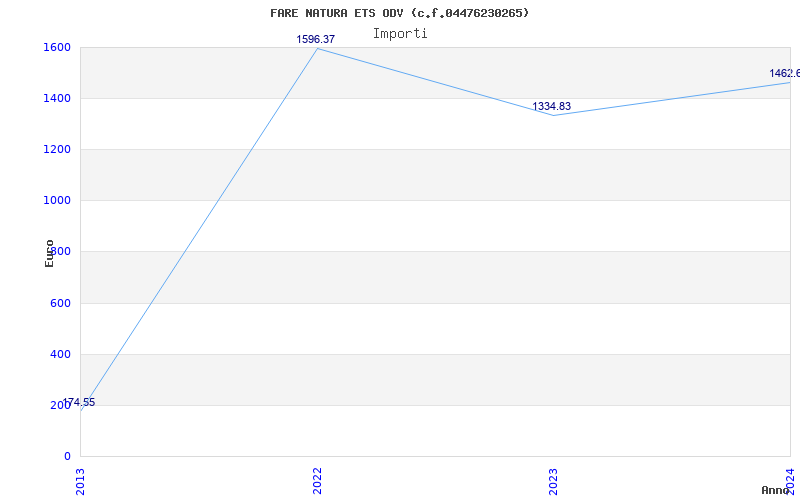Click the 2013 x-axis year label
The height and width of the screenshot is (500, 800).
pyautogui.click(x=81, y=480)
